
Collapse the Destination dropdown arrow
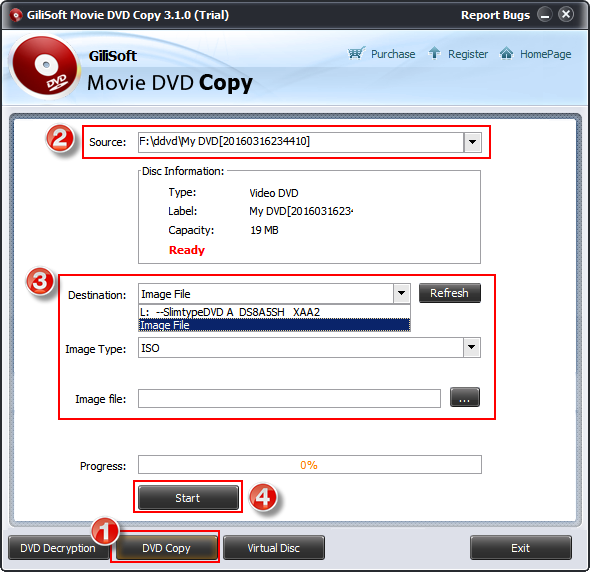click(401, 293)
